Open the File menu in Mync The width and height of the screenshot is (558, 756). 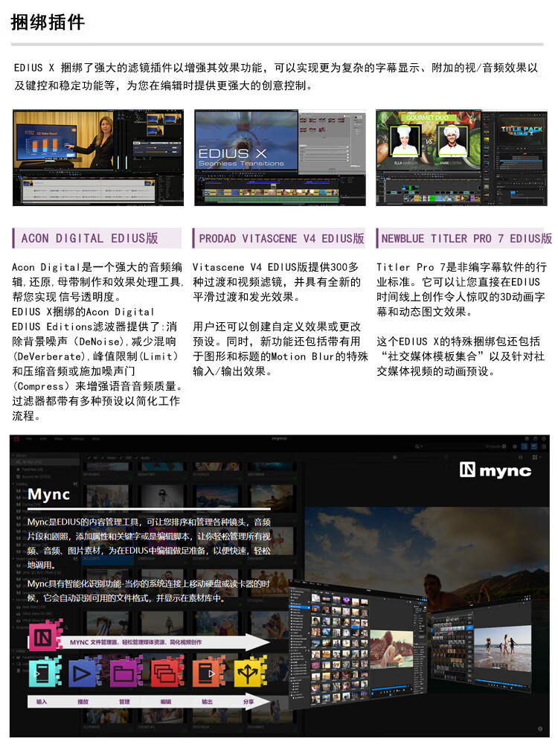(30, 439)
